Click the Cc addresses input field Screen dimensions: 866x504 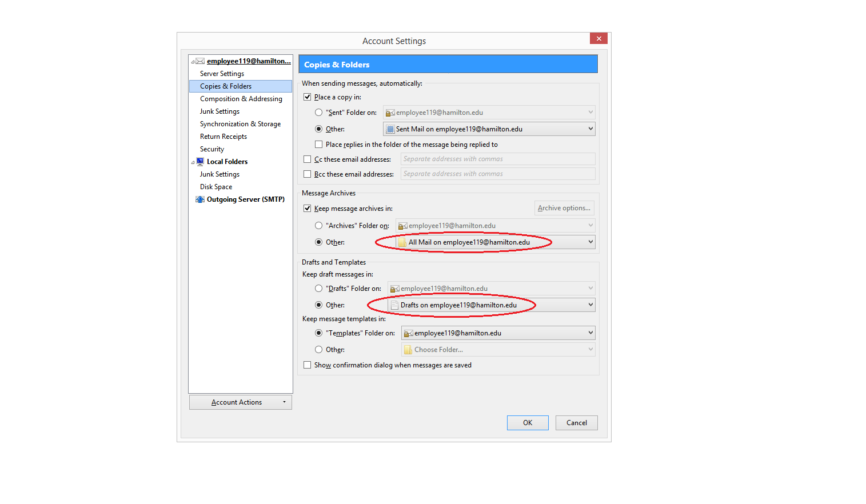[x=498, y=159]
